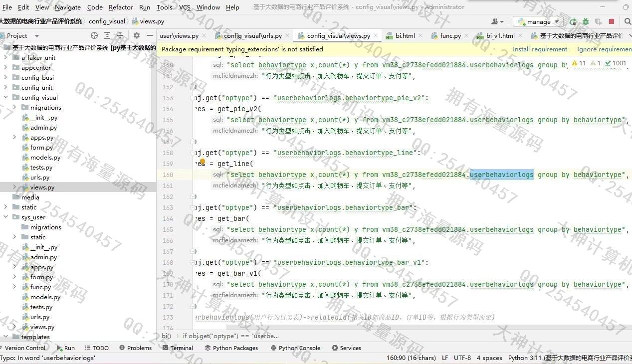The height and width of the screenshot is (364, 632).
Task: Open the manage run configuration dropdown
Action: pyautogui.click(x=538, y=21)
